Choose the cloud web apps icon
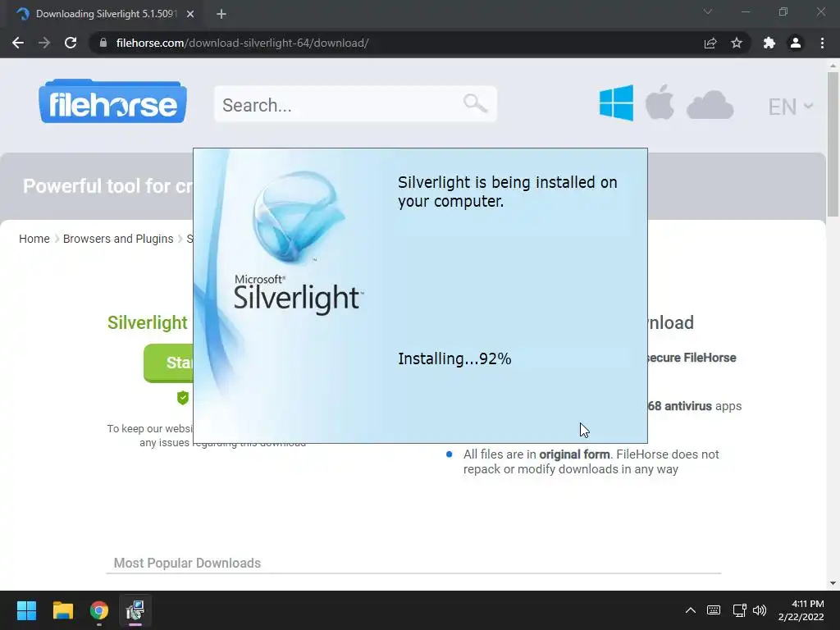This screenshot has width=840, height=630. [x=710, y=105]
